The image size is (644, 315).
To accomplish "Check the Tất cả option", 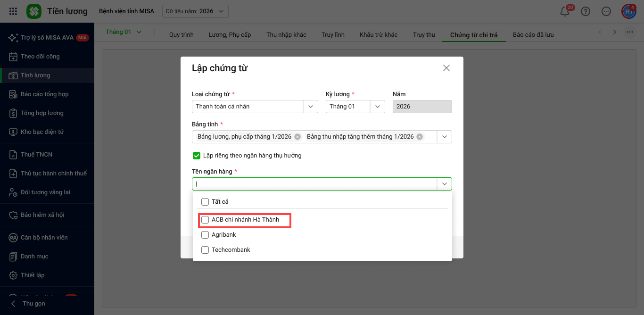I will click(205, 202).
